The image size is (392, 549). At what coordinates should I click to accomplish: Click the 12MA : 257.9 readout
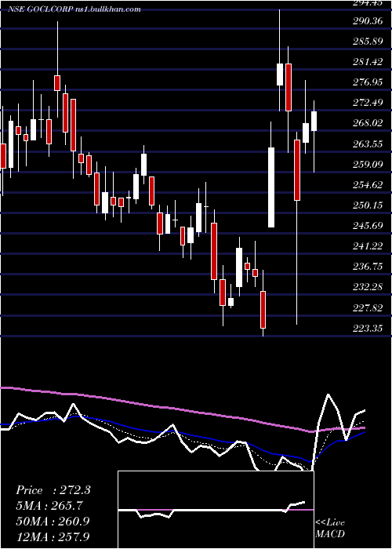point(53,536)
